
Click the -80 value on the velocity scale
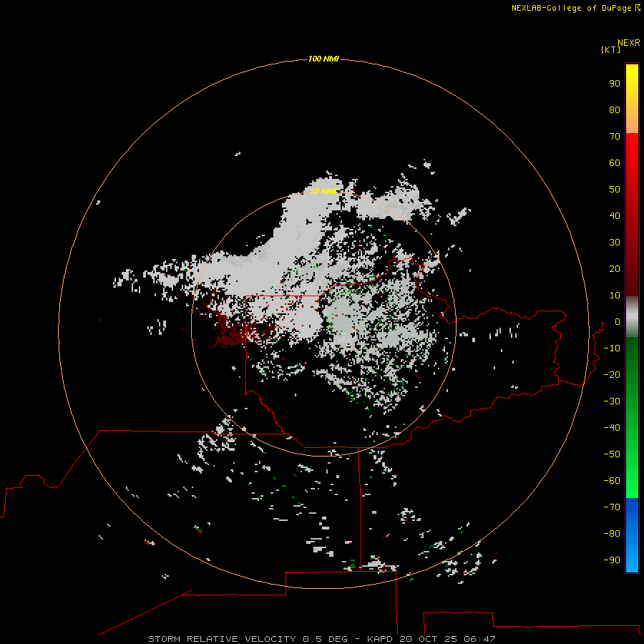click(612, 534)
